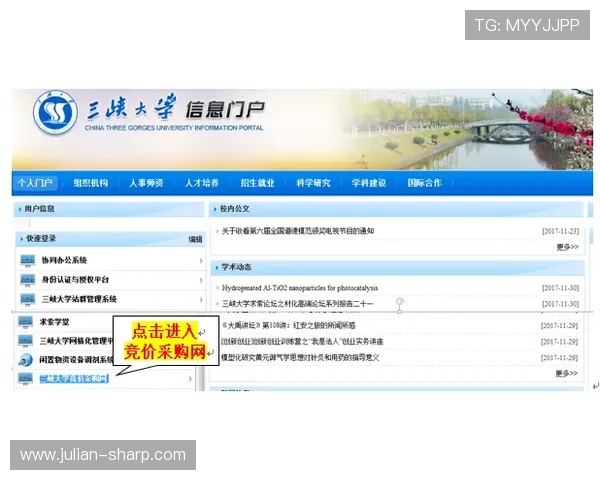Image resolution: width=600 pixels, height=480 pixels.
Task: Click monitor icon beside highlighted 竞价采购网 entry
Action: coord(26,379)
